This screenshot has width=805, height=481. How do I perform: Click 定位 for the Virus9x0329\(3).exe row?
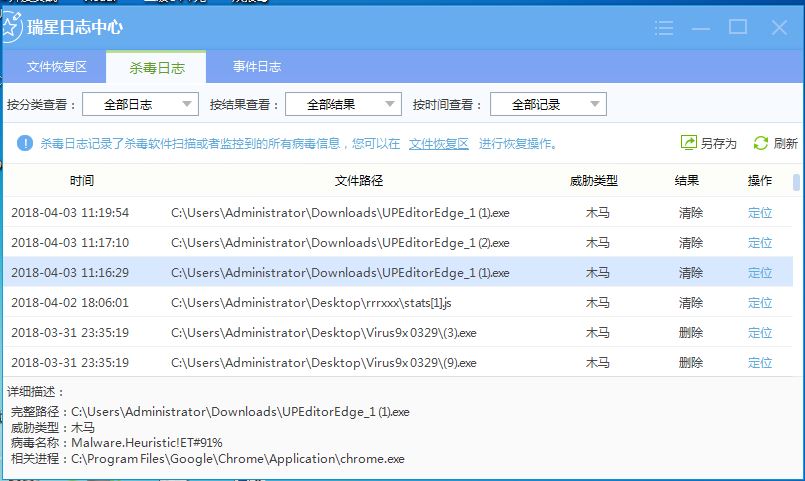[x=760, y=333]
